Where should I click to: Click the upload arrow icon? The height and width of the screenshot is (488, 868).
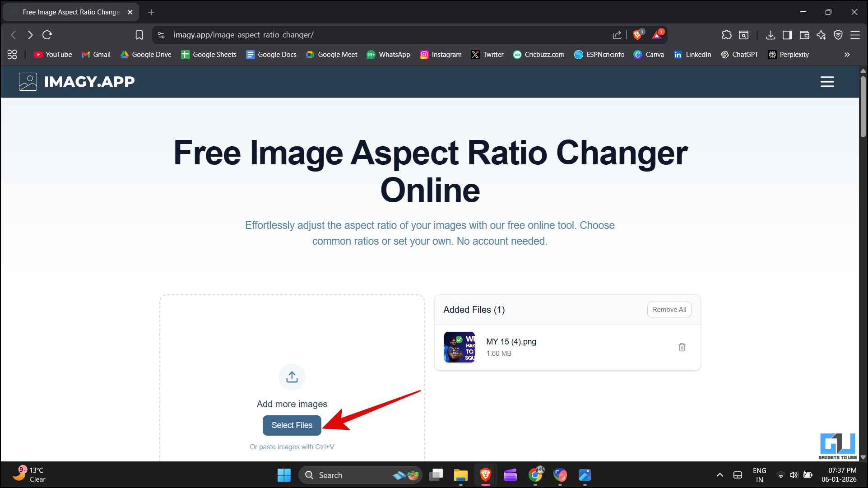coord(292,377)
